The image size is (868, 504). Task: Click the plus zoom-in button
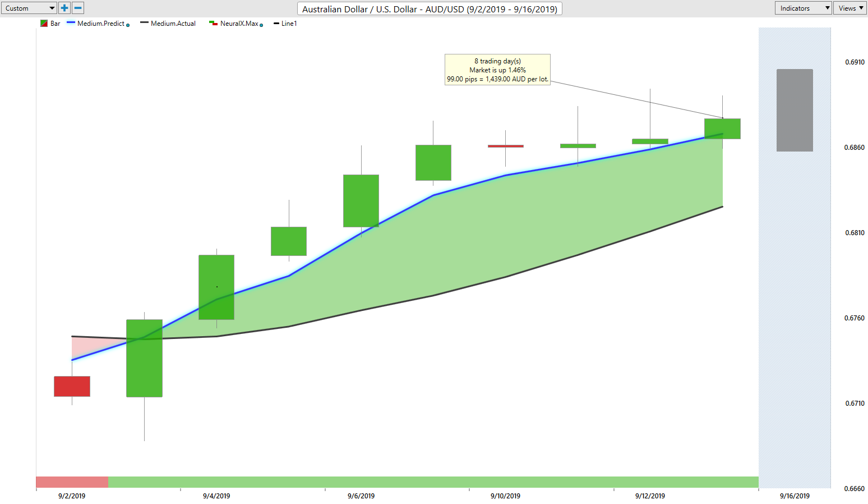click(64, 8)
